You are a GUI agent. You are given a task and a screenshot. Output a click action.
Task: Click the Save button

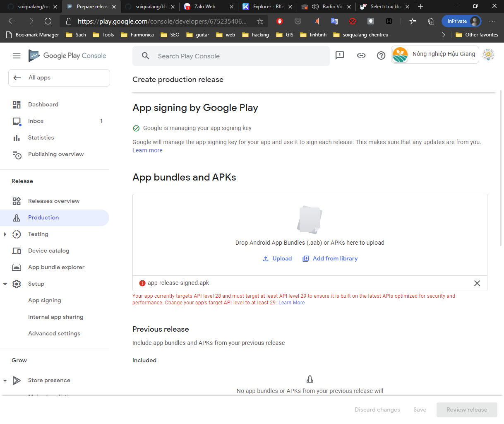pos(420,410)
